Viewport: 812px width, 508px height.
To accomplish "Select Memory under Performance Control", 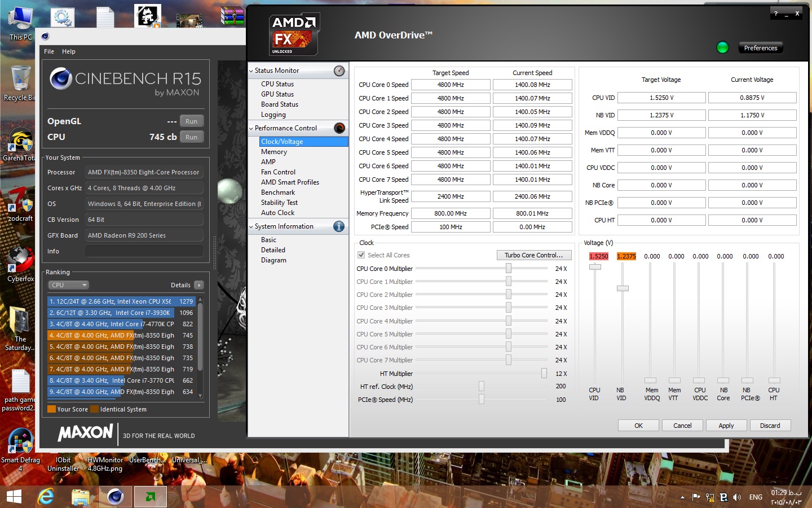I will pos(274,151).
